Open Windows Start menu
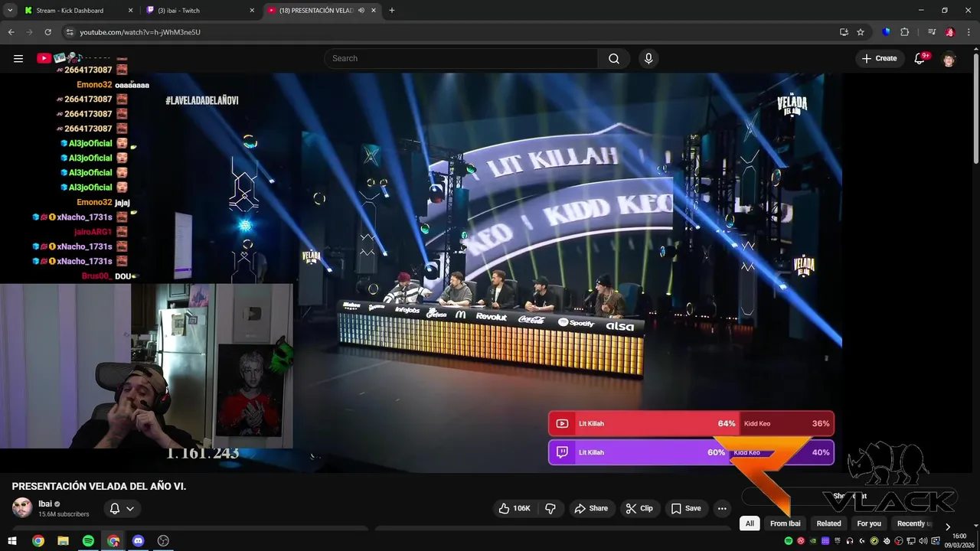980x551 pixels. [x=12, y=541]
